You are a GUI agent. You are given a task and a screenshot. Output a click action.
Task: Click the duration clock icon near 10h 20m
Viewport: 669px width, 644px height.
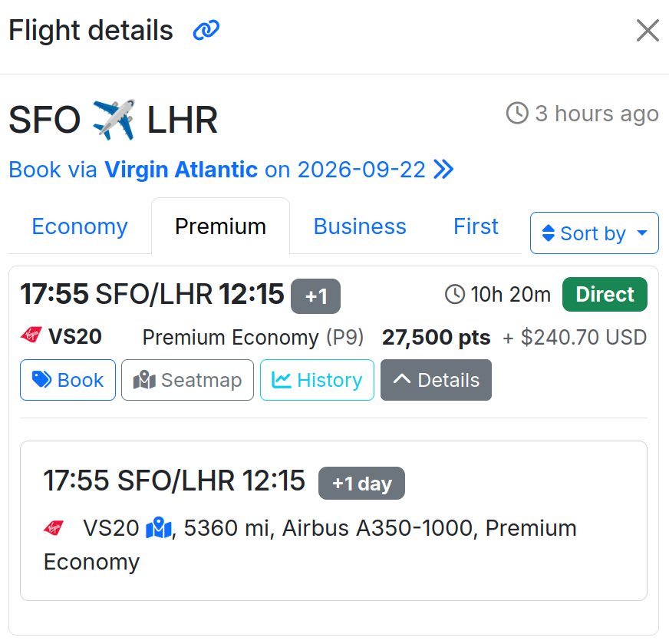(455, 294)
